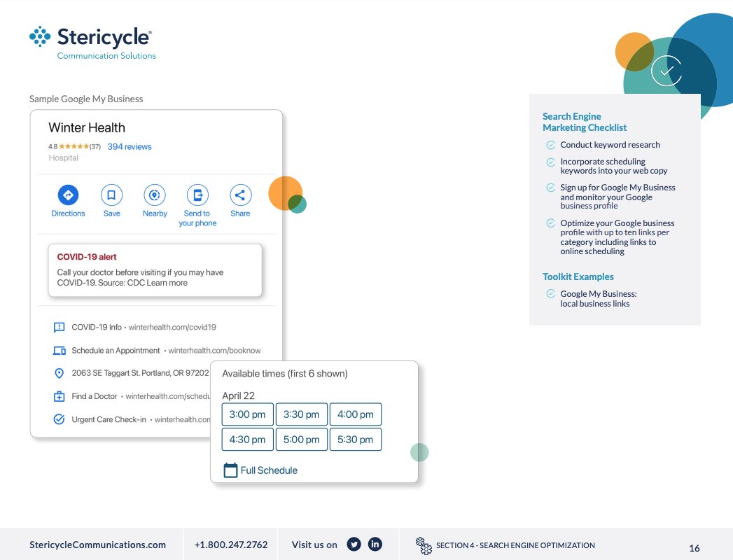Click the 4.8 star rating
Image resolution: width=733 pixels, height=560 pixels.
(x=74, y=146)
